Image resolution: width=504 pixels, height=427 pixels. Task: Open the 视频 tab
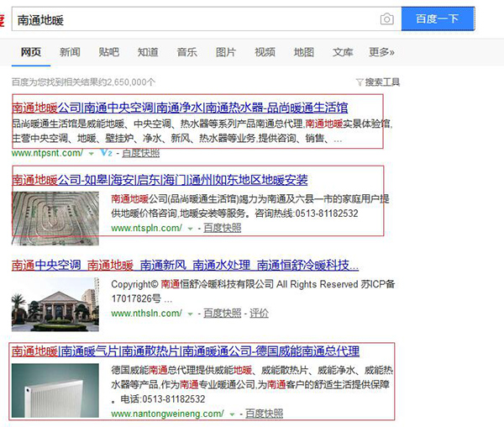[x=265, y=52]
